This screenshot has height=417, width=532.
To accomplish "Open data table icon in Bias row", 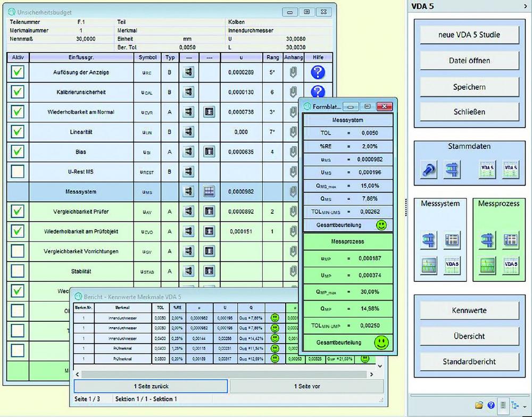I will click(209, 152).
